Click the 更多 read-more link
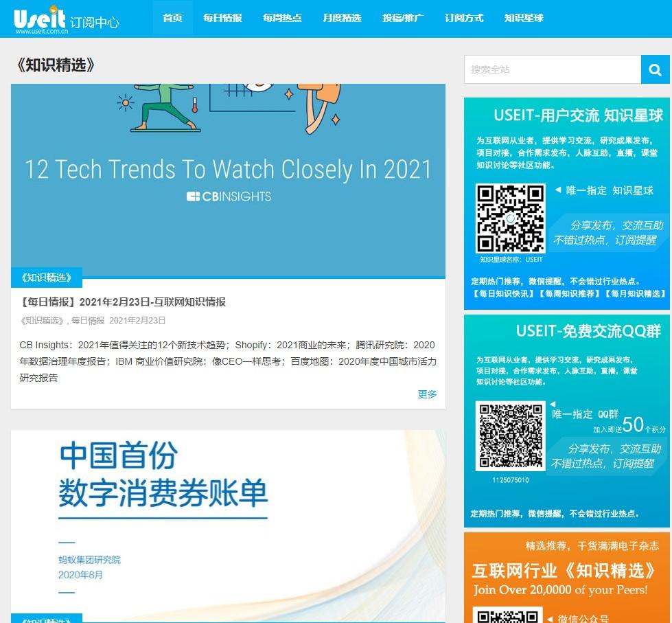Image resolution: width=672 pixels, height=623 pixels. (x=427, y=394)
